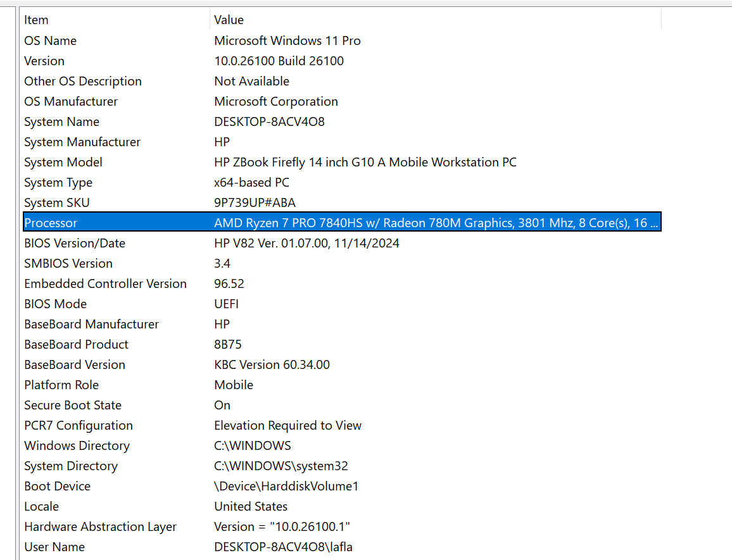Select the BIOS Mode row

[x=342, y=304]
